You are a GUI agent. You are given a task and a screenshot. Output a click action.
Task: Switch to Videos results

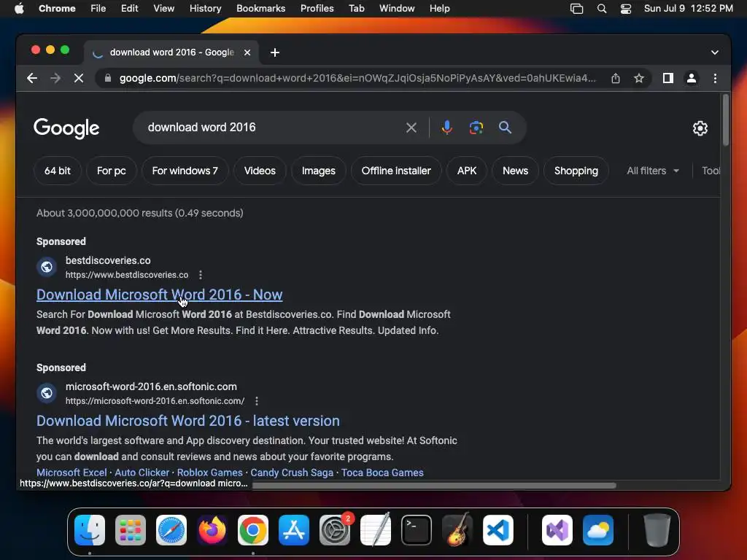(x=260, y=171)
